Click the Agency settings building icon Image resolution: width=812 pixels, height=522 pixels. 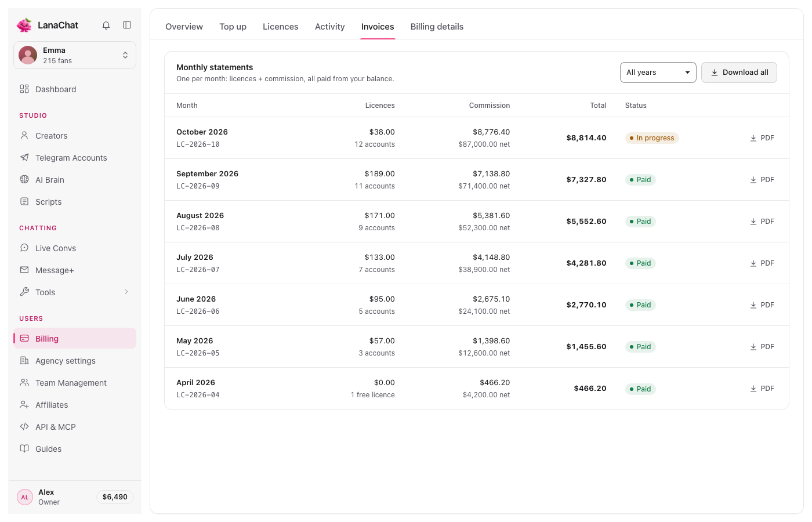tap(24, 360)
